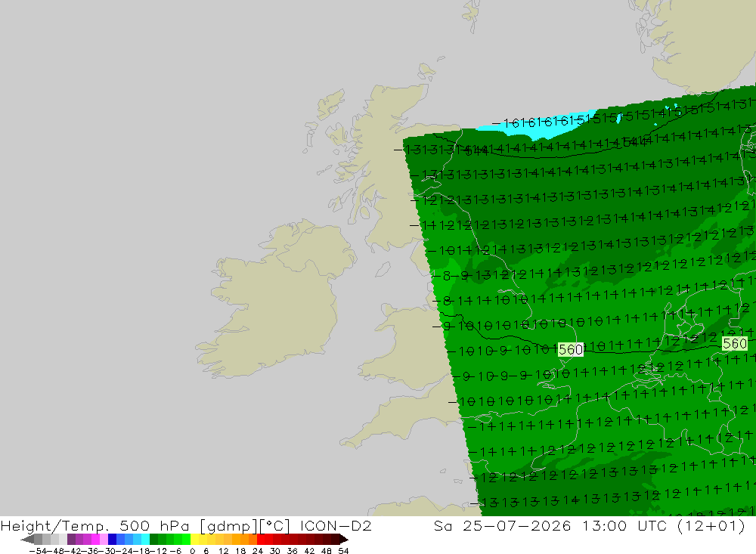
Task: Click the '0' legend scale label
Action: pos(192,551)
